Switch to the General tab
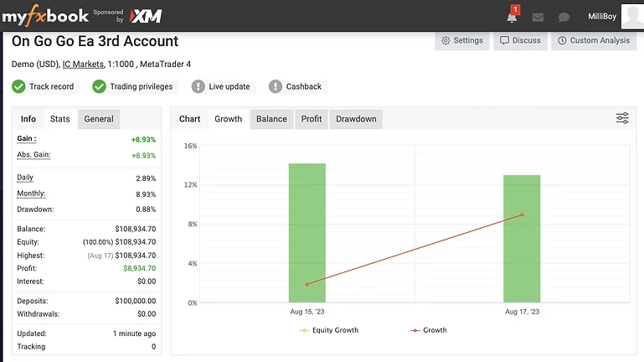This screenshot has height=362, width=644. [x=99, y=119]
